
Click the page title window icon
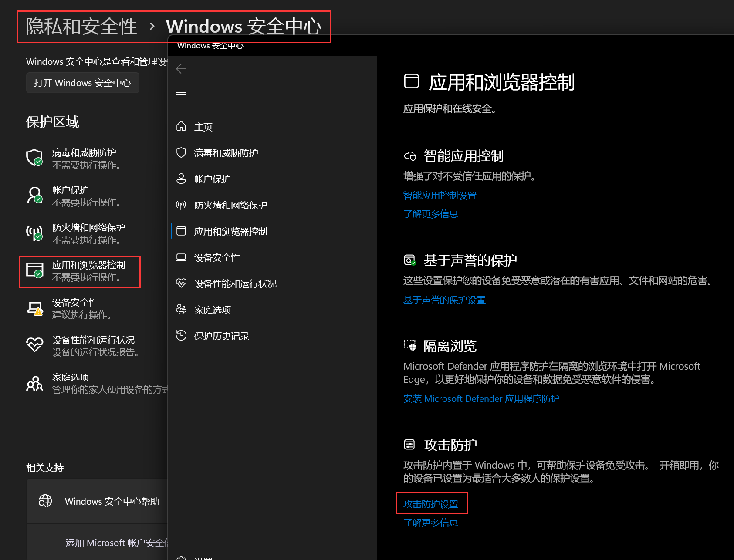412,81
